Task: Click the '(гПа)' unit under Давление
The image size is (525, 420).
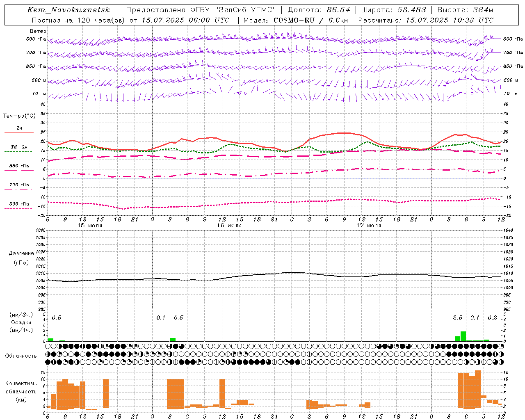Action: click(21, 262)
